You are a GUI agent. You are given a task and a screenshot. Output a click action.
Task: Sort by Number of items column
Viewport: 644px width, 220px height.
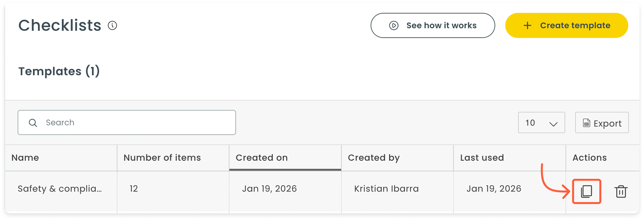162,158
